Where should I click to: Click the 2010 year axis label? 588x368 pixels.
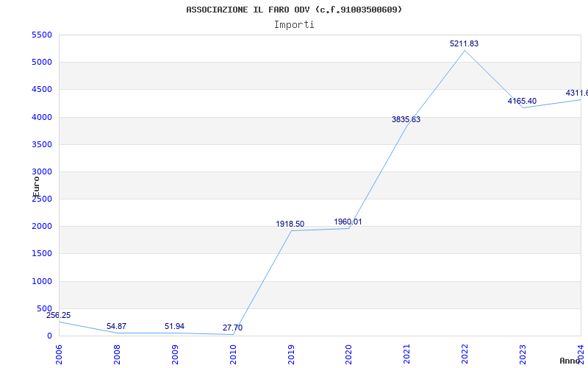click(x=233, y=354)
